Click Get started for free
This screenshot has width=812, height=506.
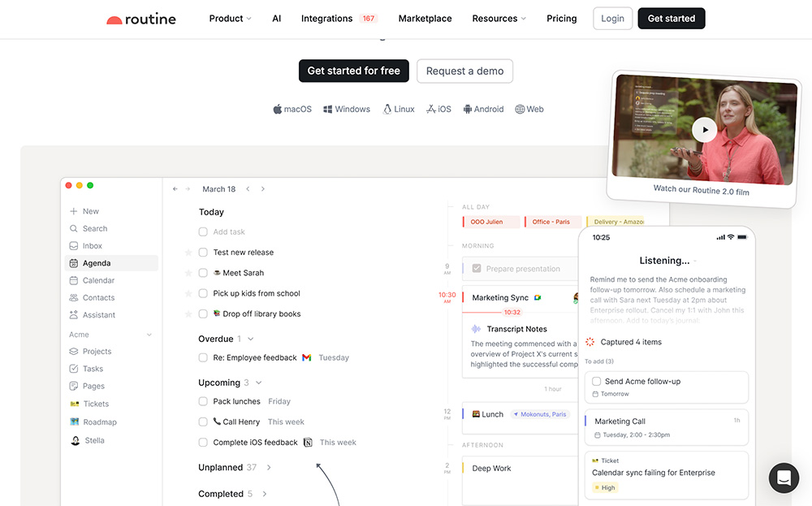tap(354, 71)
